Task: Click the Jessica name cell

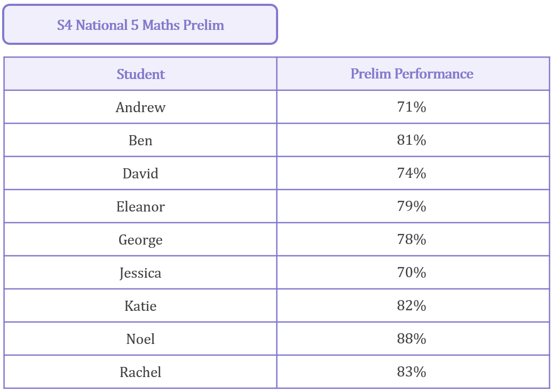Action: coord(140,273)
